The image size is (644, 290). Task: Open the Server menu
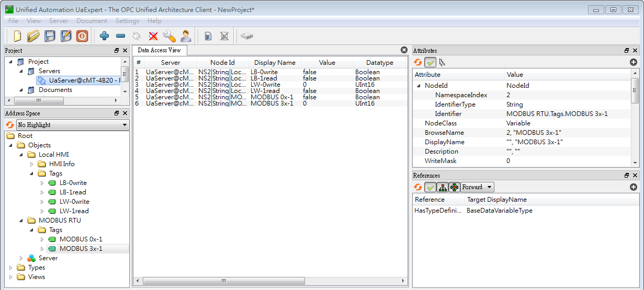point(59,21)
